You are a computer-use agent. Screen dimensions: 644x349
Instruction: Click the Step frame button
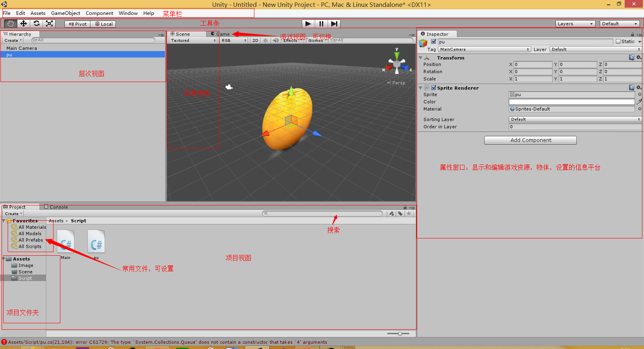334,24
